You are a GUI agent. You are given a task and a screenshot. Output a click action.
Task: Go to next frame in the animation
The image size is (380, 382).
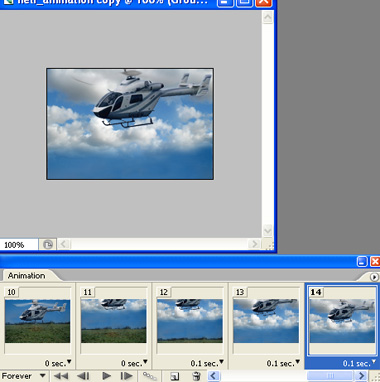126,376
